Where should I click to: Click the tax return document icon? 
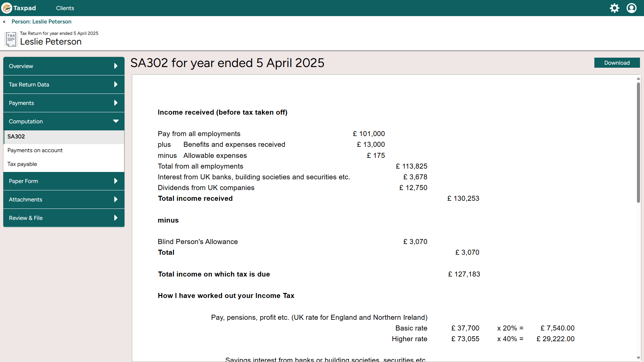11,39
